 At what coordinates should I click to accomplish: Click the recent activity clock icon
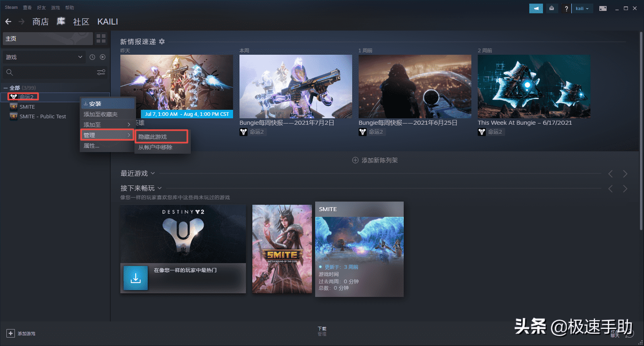click(x=92, y=57)
